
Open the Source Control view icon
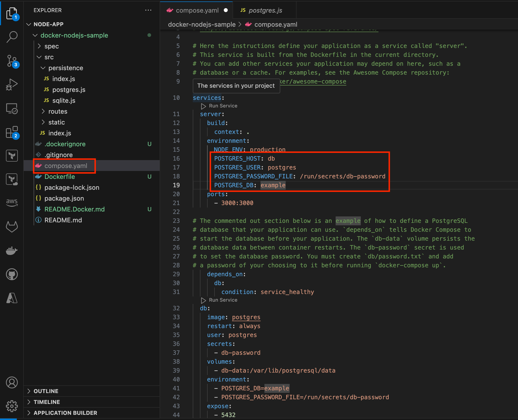click(x=12, y=61)
